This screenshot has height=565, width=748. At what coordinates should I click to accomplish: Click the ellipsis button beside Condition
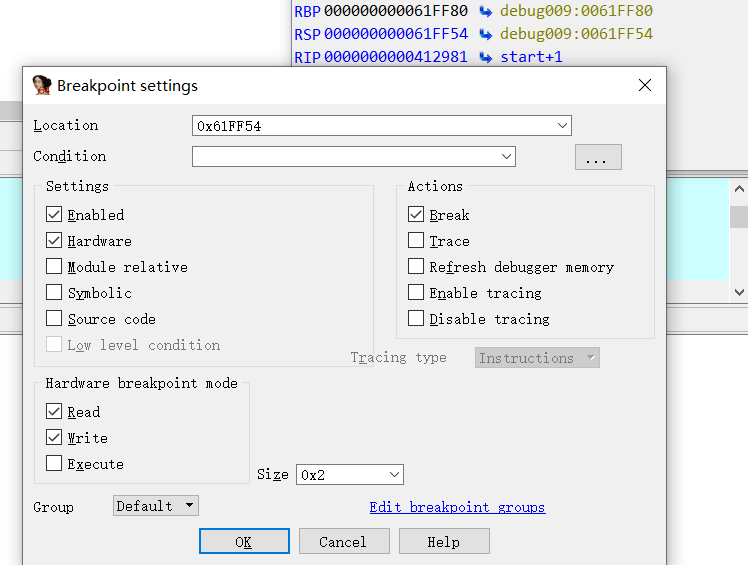(x=597, y=158)
